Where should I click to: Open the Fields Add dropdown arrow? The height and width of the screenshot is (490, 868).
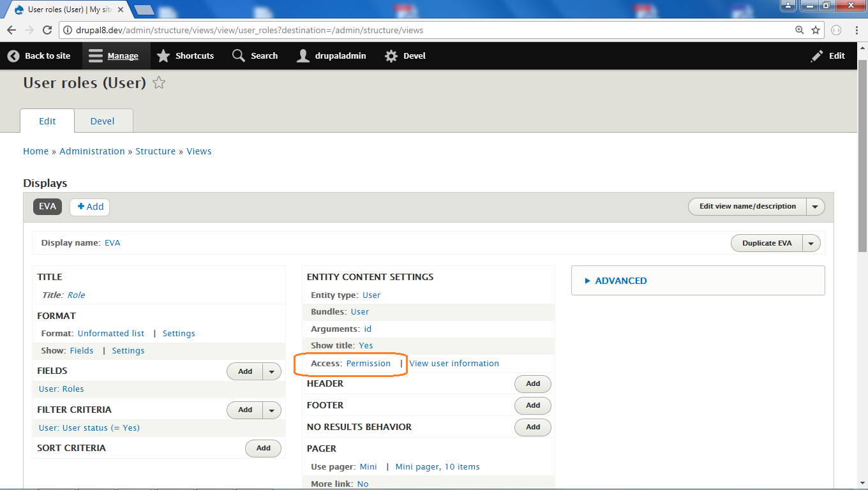click(x=272, y=371)
